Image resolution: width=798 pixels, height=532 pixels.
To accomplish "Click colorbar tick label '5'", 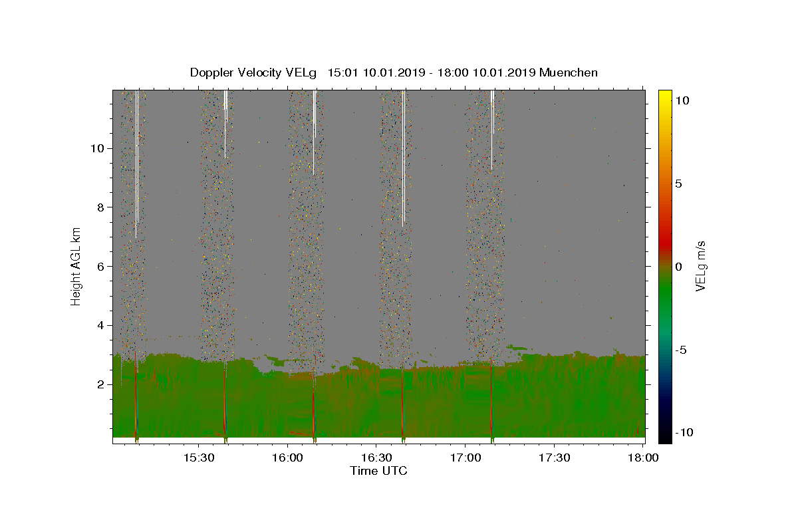I will coord(678,184).
